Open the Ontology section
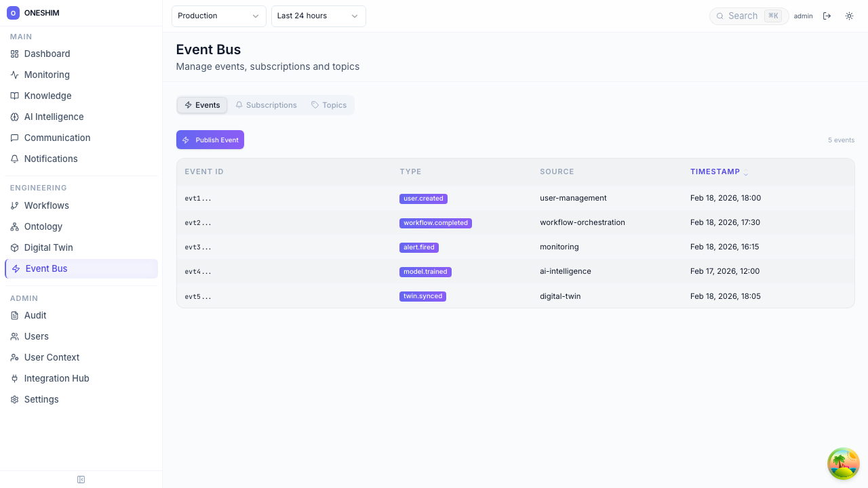Image resolution: width=868 pixels, height=488 pixels. click(43, 226)
